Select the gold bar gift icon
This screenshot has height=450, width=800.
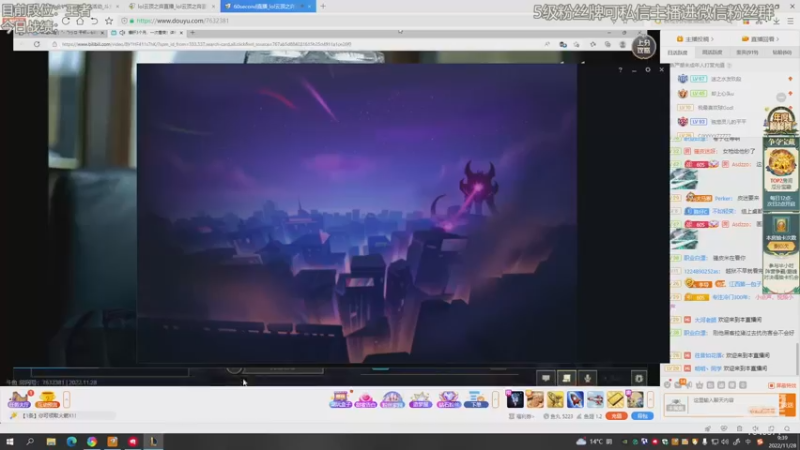pyautogui.click(x=615, y=399)
